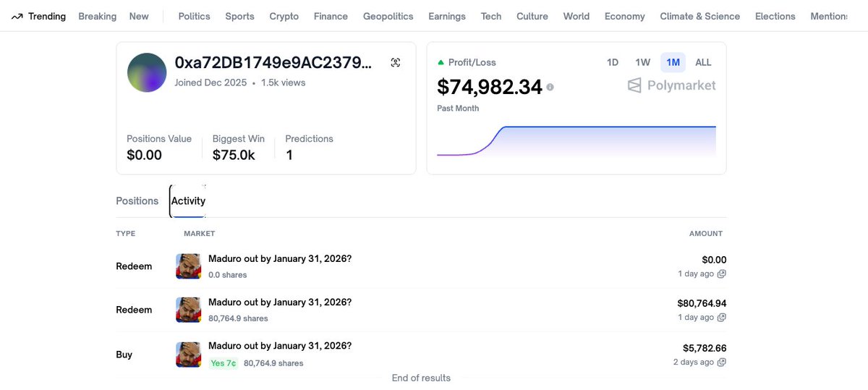
Task: Switch to the Activity tab
Action: tap(188, 201)
